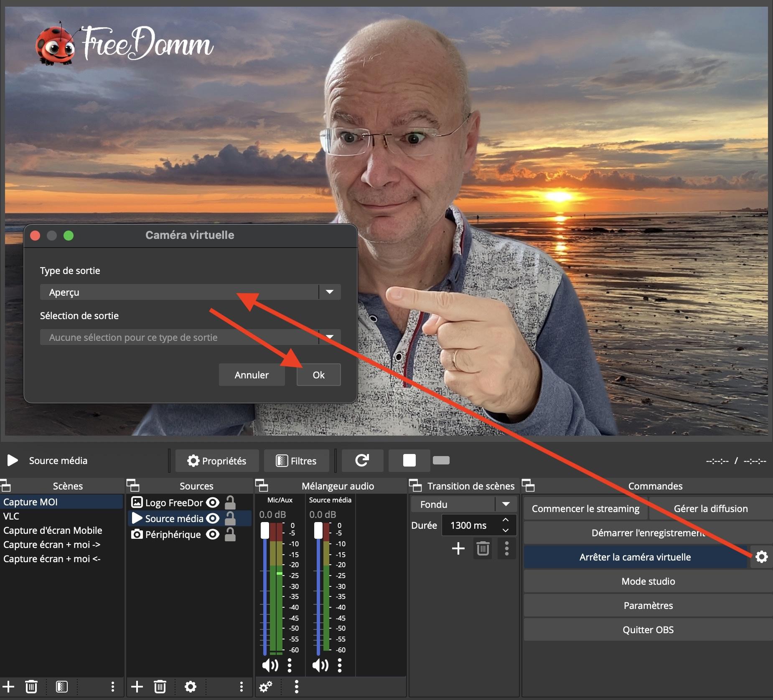The image size is (773, 700).
Task: Restart media with the reload icon
Action: (x=362, y=460)
